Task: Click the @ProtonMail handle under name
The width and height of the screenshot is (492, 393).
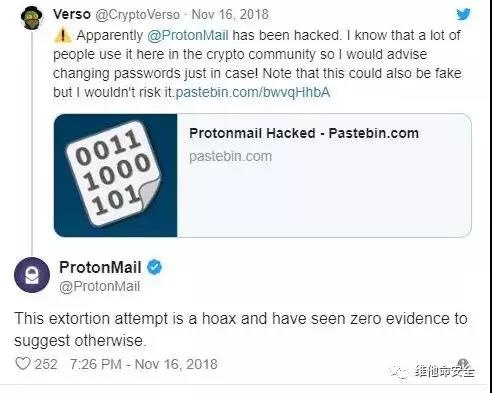Action: 99,286
